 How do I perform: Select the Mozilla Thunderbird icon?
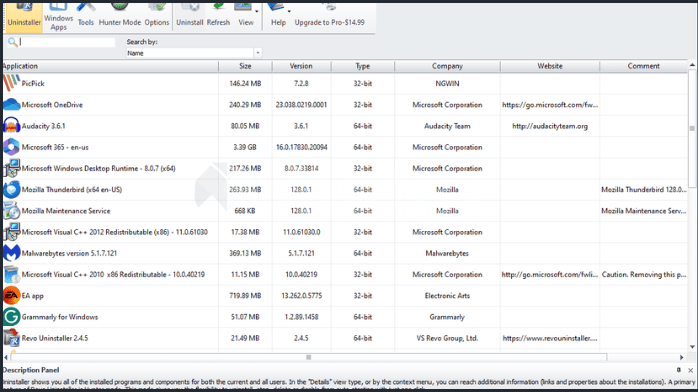click(12, 190)
